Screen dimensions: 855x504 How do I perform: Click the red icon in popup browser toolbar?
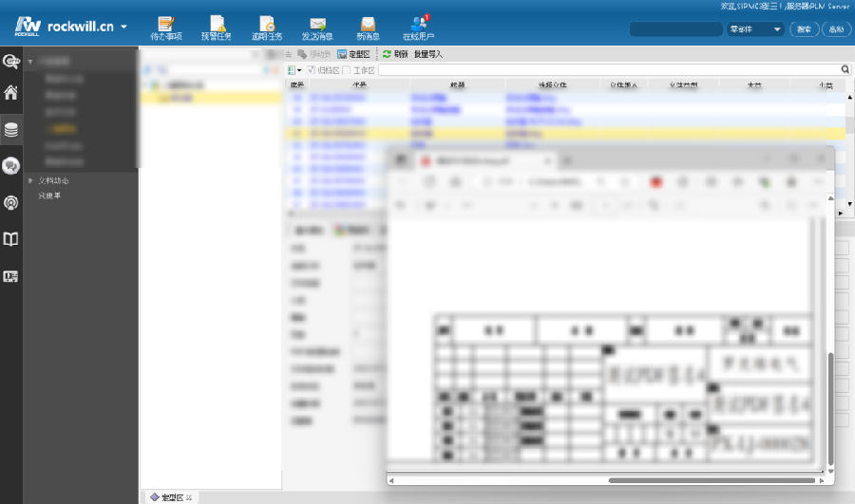[655, 182]
